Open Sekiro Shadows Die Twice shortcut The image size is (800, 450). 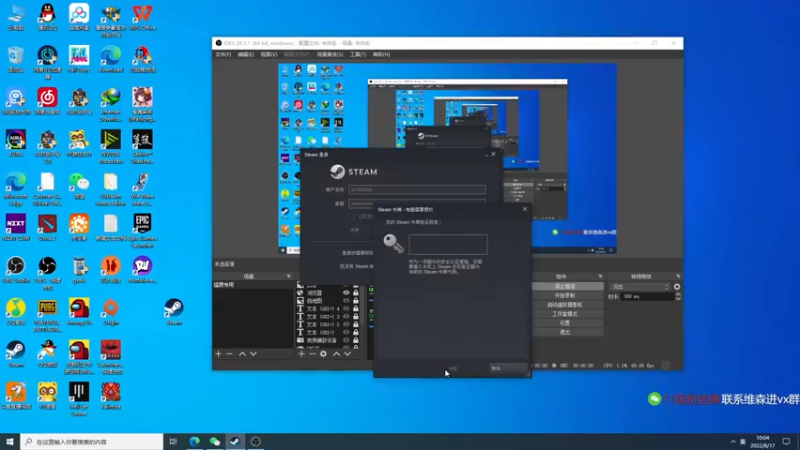142,147
